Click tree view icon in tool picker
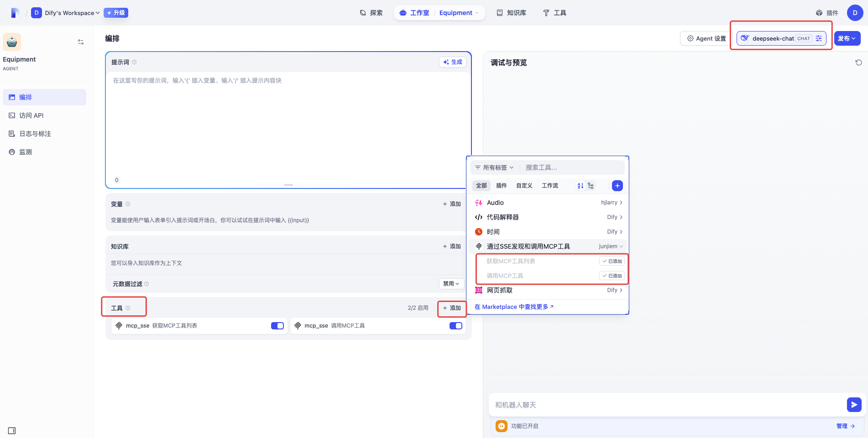Screen dimensions: 868x438 591,186
